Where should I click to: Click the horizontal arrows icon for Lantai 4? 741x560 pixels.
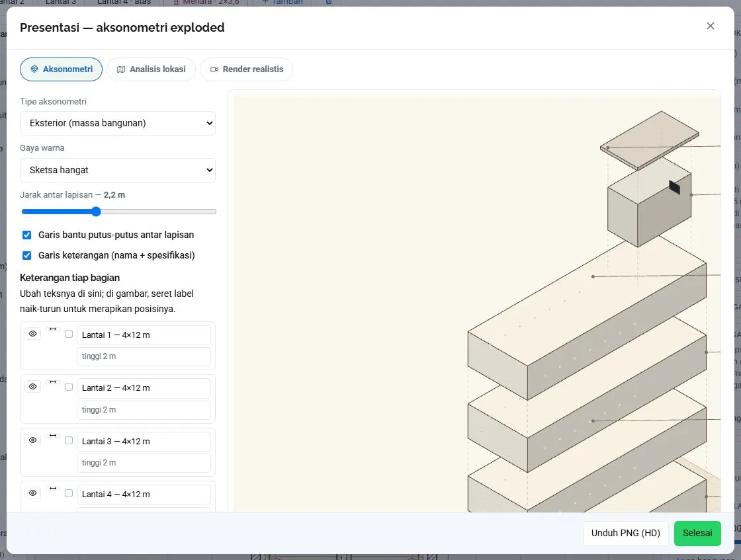pyautogui.click(x=53, y=488)
